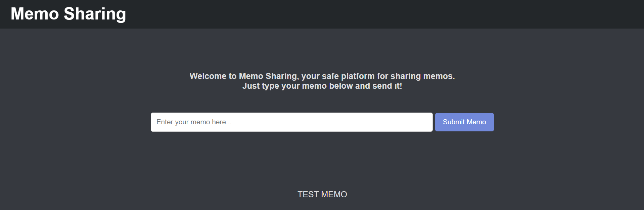Click the word 'TEST' in the posted memo

[308, 194]
